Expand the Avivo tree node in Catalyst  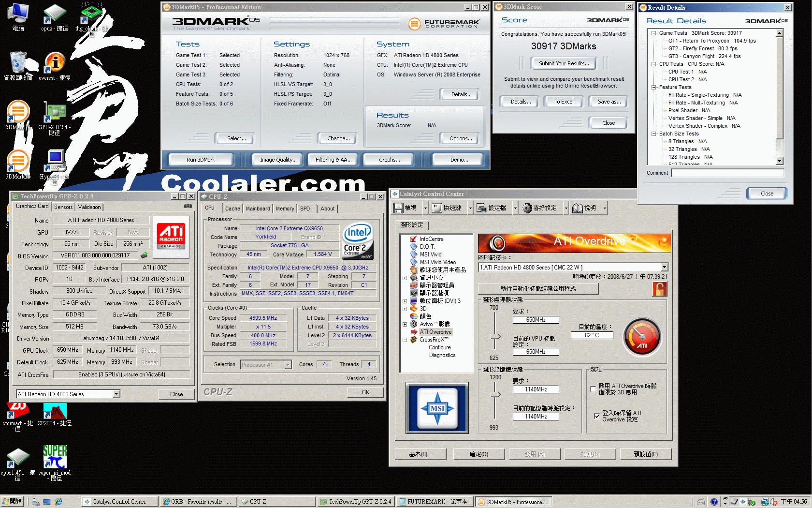point(405,324)
